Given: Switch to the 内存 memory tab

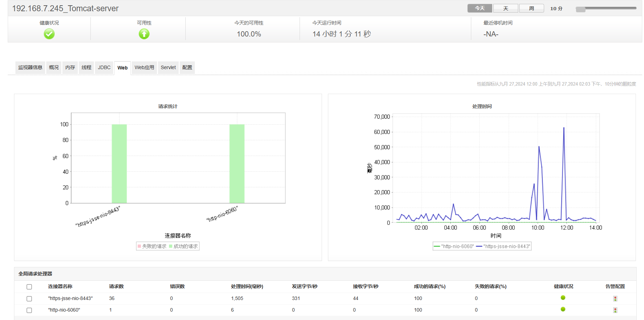Looking at the screenshot, I should coord(70,67).
